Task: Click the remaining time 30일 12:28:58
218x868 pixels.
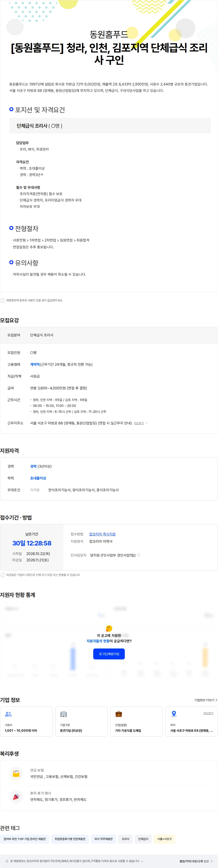Action: click(x=32, y=543)
